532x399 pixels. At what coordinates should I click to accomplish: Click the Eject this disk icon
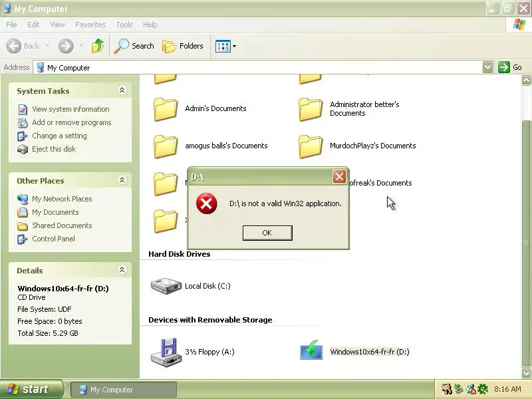click(x=23, y=149)
